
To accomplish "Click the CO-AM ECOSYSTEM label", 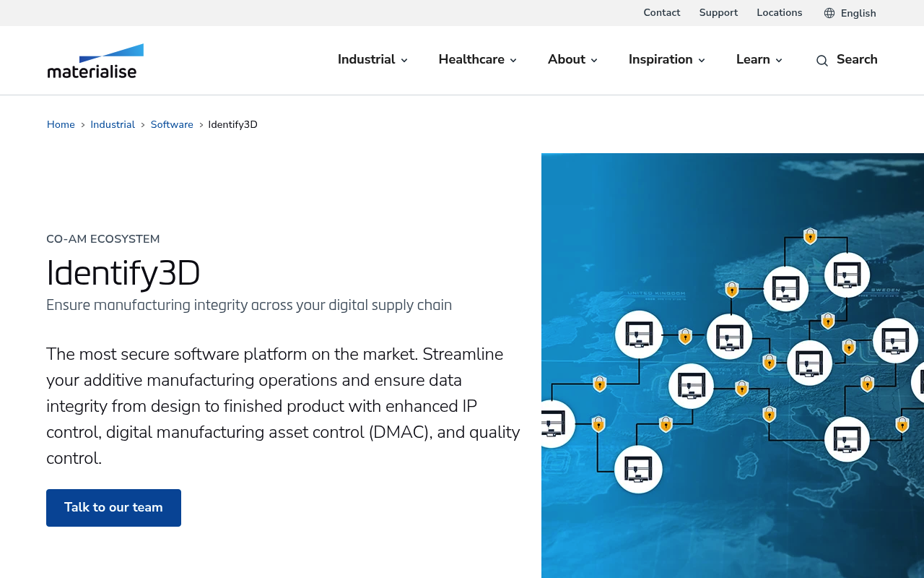I will pos(103,239).
